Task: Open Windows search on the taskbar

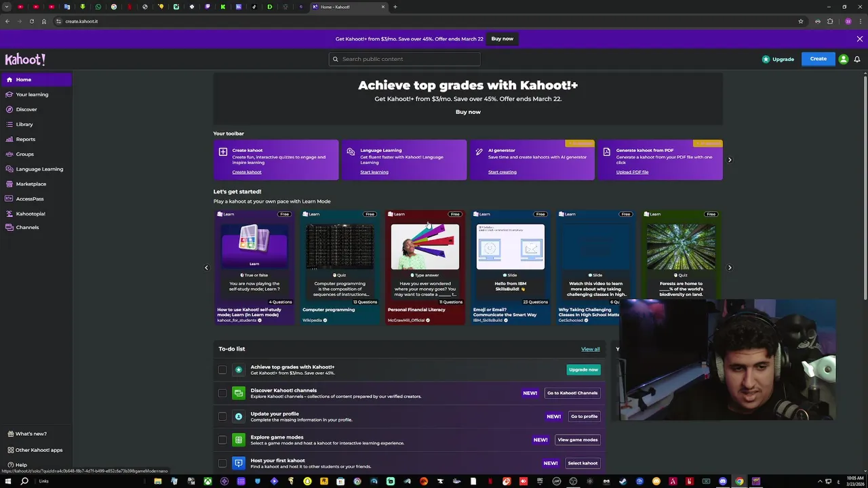Action: pyautogui.click(x=24, y=481)
